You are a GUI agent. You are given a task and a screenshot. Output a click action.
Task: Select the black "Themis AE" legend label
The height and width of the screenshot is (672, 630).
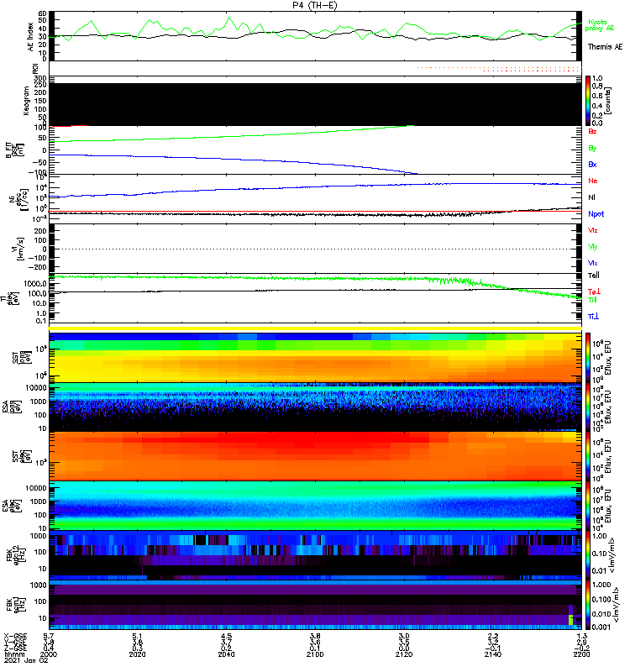(605, 47)
